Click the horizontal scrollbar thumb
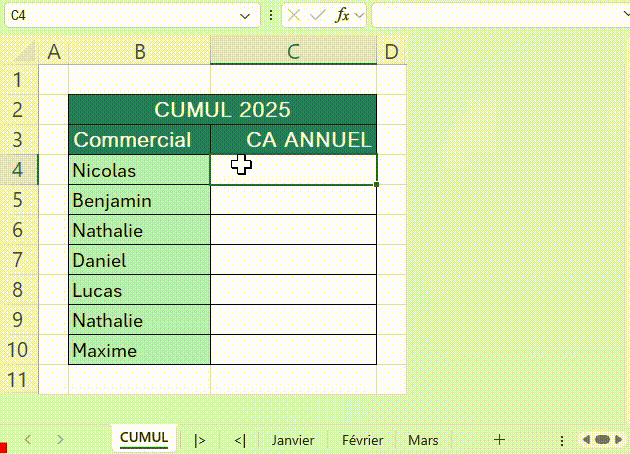 602,440
